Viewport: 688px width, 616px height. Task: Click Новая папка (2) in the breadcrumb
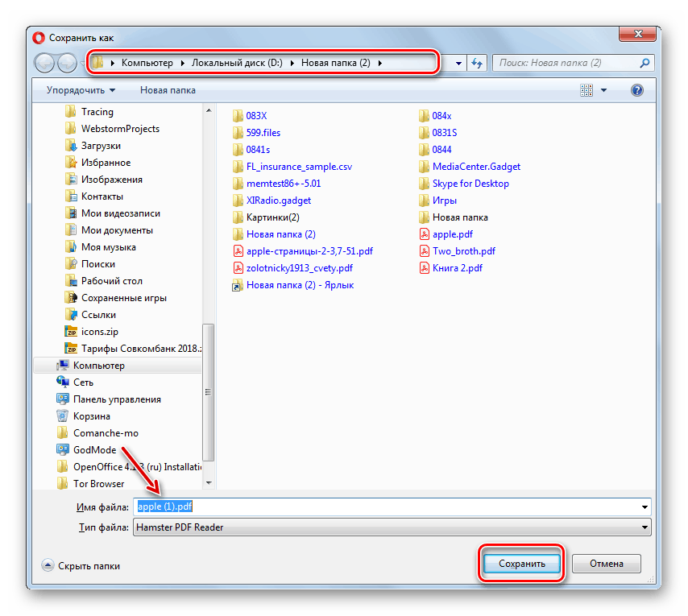click(336, 63)
